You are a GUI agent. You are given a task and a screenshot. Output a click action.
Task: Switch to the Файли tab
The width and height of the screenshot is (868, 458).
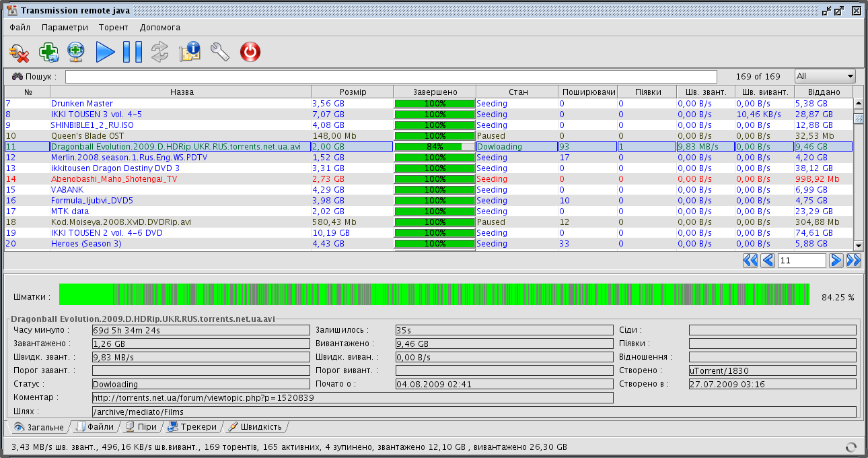pyautogui.click(x=95, y=427)
